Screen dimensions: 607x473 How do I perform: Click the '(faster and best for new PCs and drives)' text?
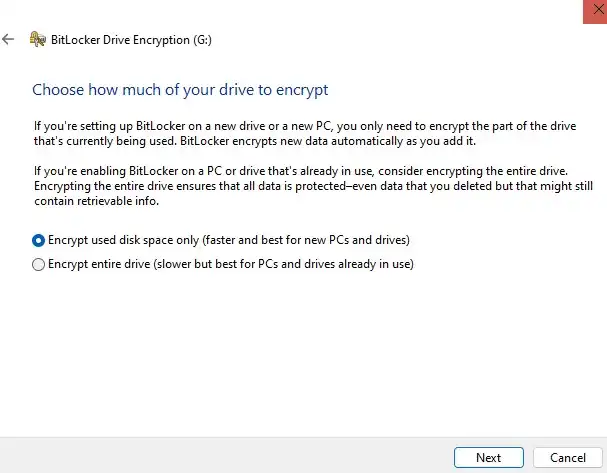tap(306, 240)
